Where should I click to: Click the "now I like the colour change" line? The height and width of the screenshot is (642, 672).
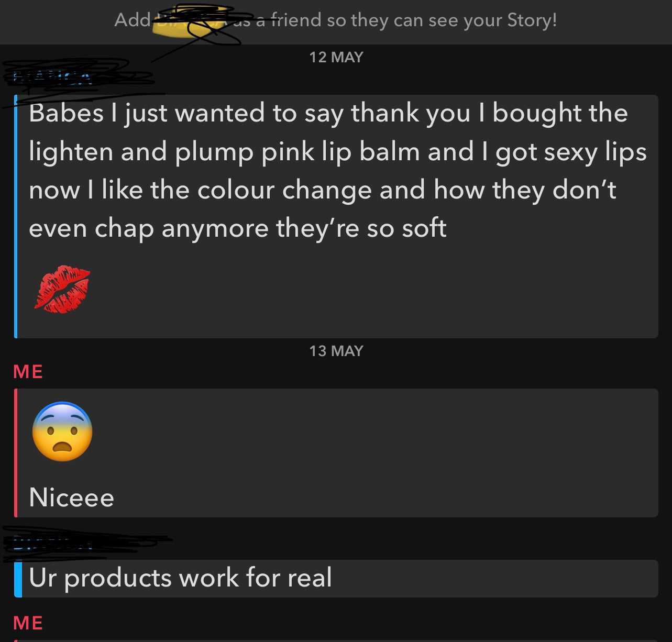(322, 190)
